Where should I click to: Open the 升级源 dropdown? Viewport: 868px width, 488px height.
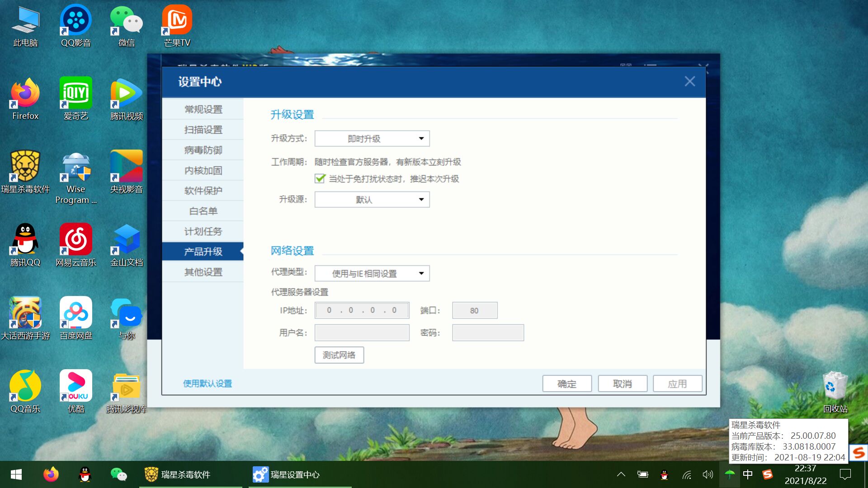(x=372, y=200)
